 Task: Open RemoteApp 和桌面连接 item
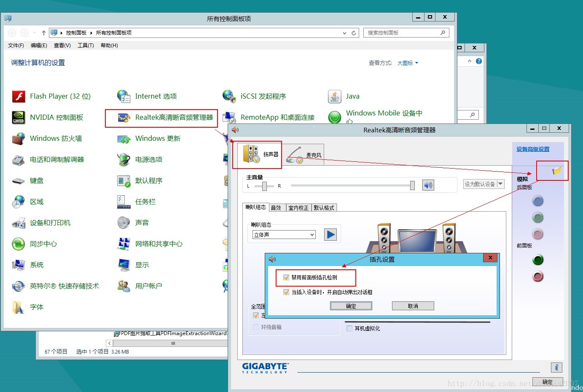[x=269, y=117]
